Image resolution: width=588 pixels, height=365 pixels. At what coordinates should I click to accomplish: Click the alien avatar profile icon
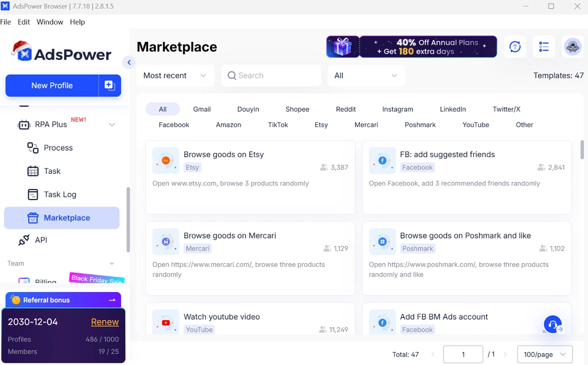[x=572, y=47]
